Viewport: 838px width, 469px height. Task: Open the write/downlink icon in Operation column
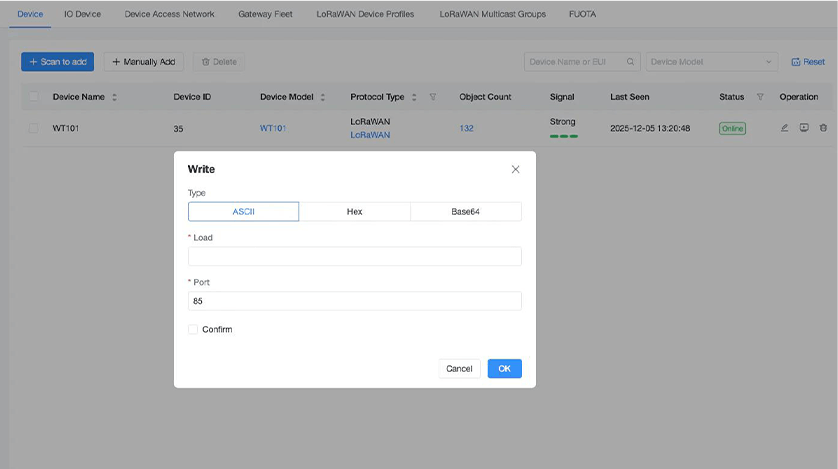pos(804,128)
